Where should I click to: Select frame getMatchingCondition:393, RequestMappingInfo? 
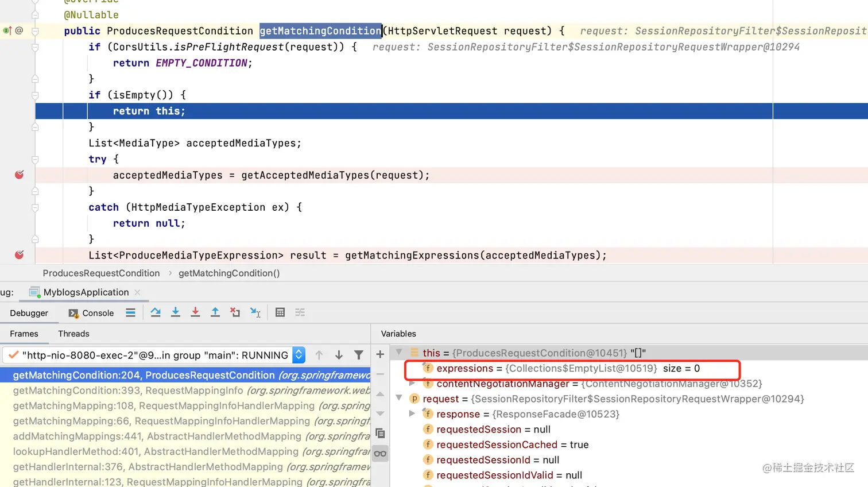pyautogui.click(x=185, y=391)
